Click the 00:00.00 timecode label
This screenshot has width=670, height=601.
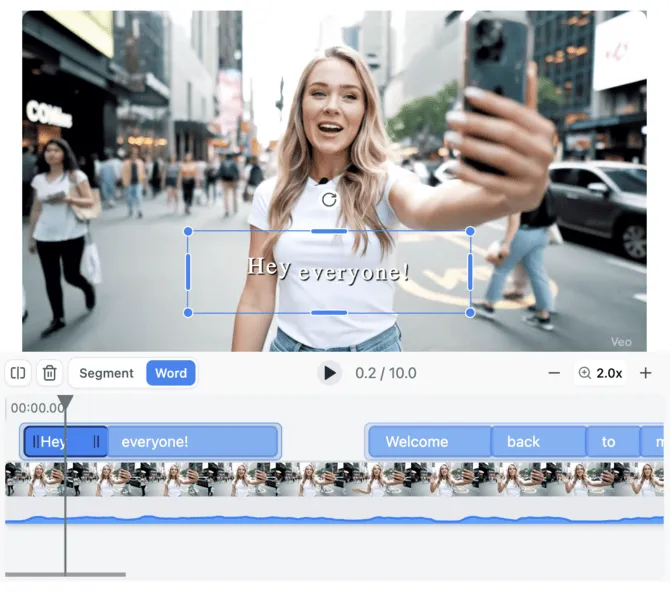click(x=38, y=408)
